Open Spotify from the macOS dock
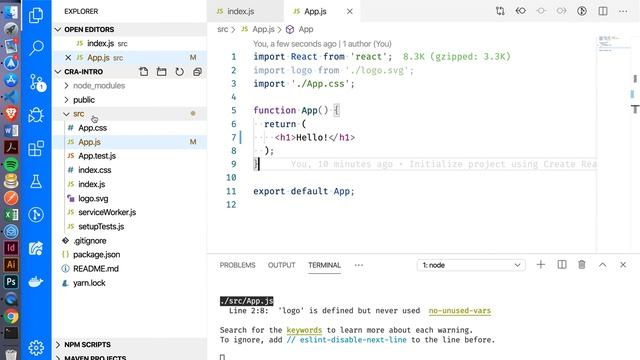This screenshot has height=360, width=640. pos(11,164)
